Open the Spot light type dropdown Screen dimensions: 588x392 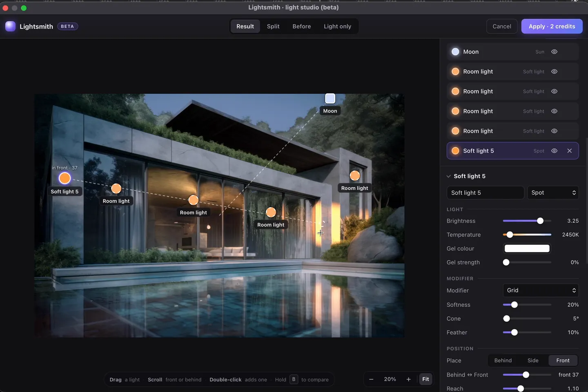tap(553, 193)
